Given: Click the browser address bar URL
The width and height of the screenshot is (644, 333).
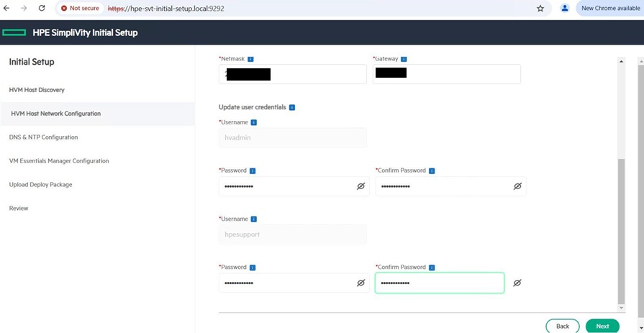Looking at the screenshot, I should tap(166, 8).
